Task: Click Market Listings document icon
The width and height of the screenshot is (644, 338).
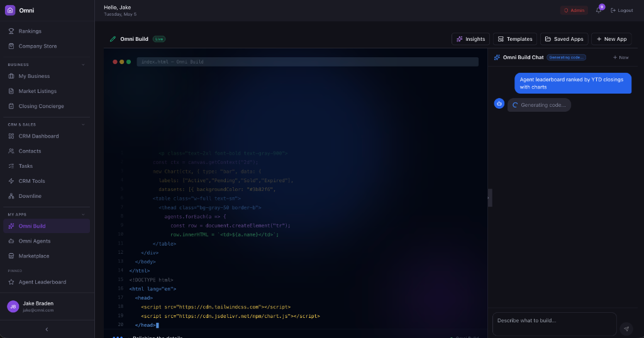Action: click(x=11, y=91)
